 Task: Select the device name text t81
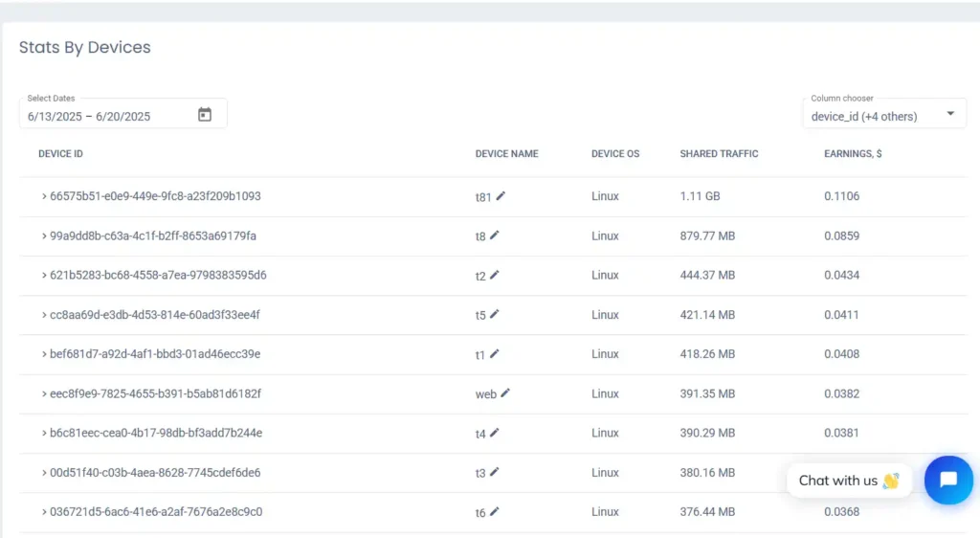pyautogui.click(x=483, y=197)
